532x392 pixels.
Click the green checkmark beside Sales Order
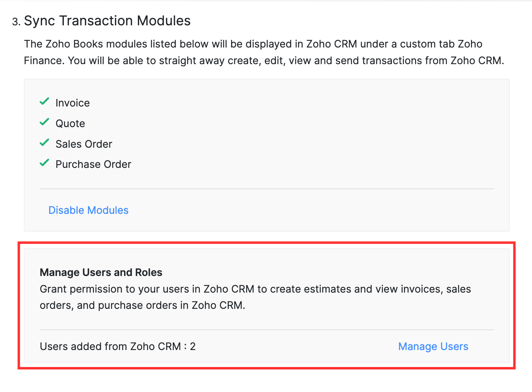(x=44, y=143)
